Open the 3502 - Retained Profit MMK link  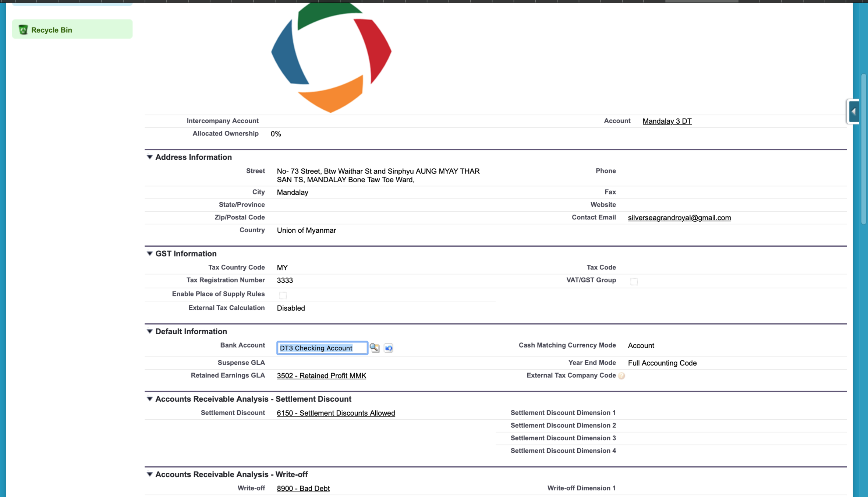point(321,376)
